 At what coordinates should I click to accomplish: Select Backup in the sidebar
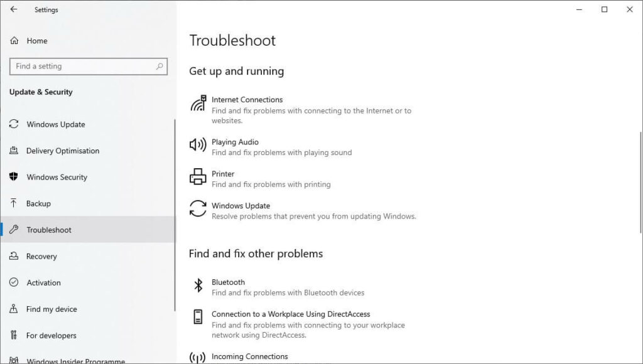pos(38,203)
